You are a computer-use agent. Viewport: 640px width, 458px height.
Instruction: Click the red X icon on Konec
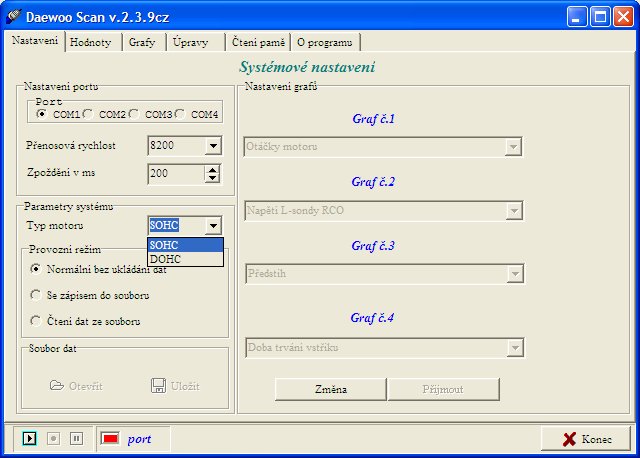569,439
